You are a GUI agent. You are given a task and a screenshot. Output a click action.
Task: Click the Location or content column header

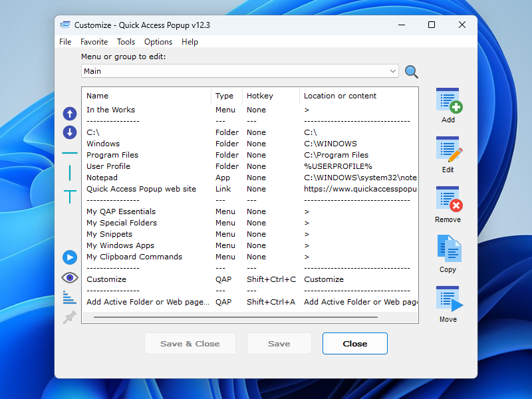click(x=358, y=96)
